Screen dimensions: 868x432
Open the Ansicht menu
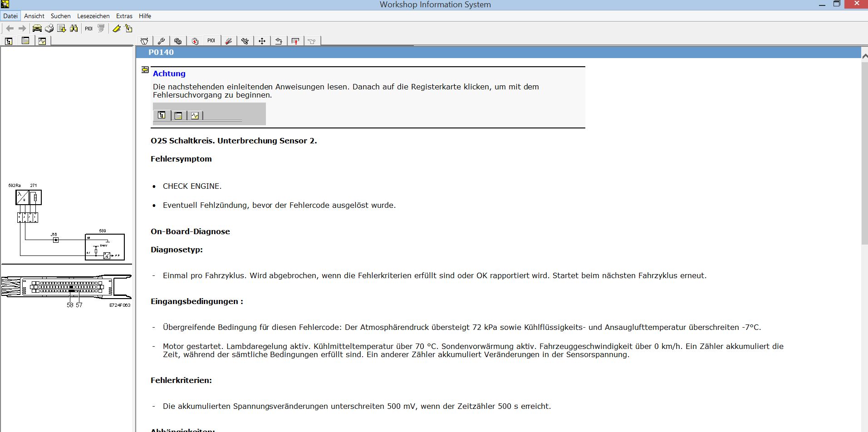tap(34, 16)
